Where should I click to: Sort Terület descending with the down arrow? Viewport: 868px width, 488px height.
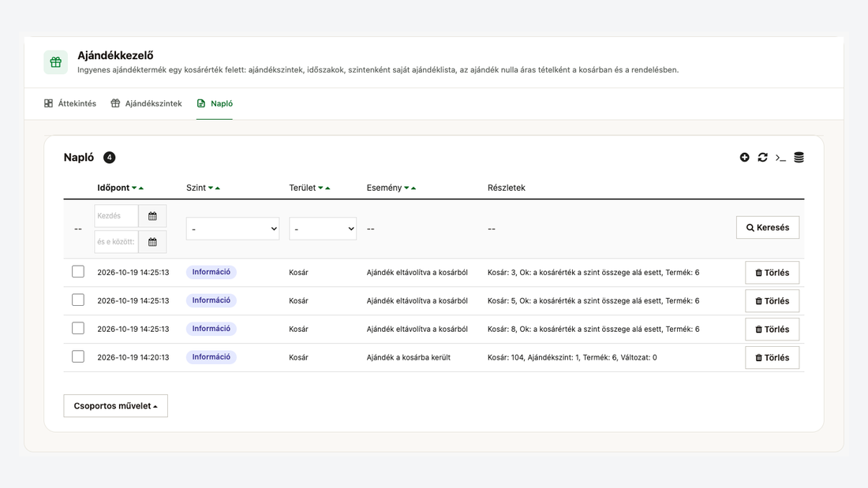320,188
